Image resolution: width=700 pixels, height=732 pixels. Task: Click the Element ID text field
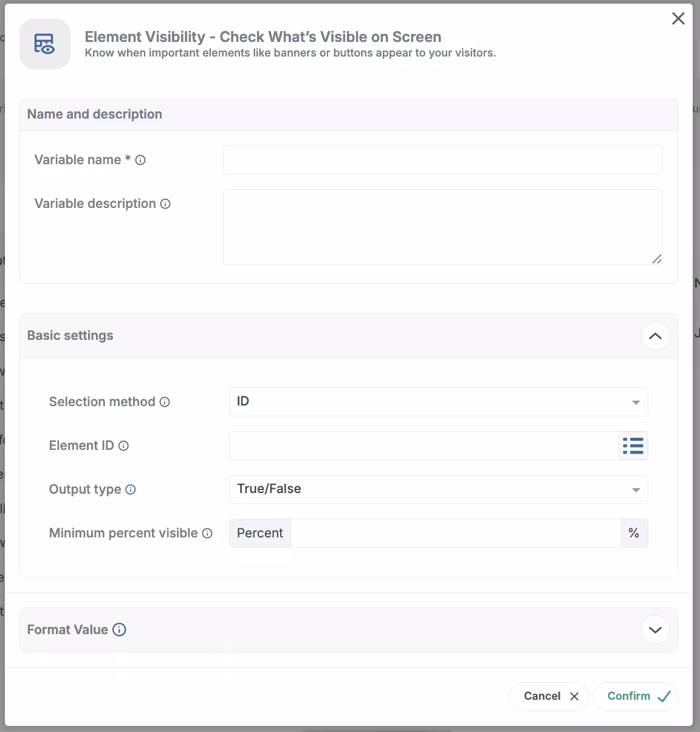(424, 446)
